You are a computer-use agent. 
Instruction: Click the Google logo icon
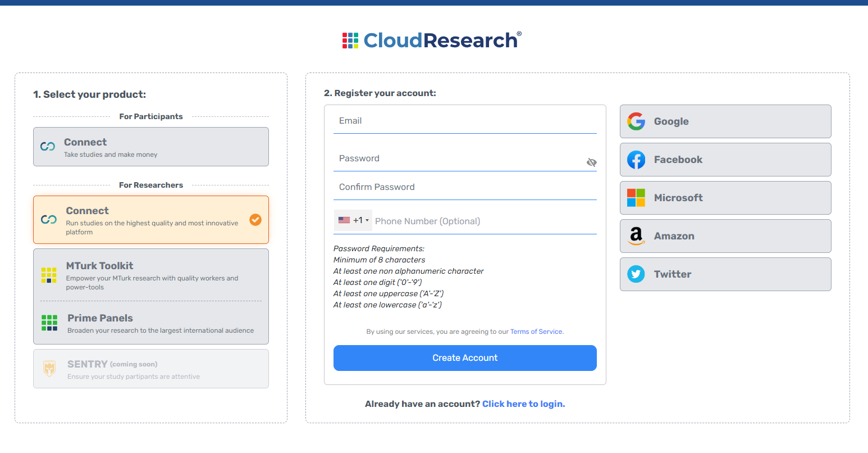click(636, 121)
